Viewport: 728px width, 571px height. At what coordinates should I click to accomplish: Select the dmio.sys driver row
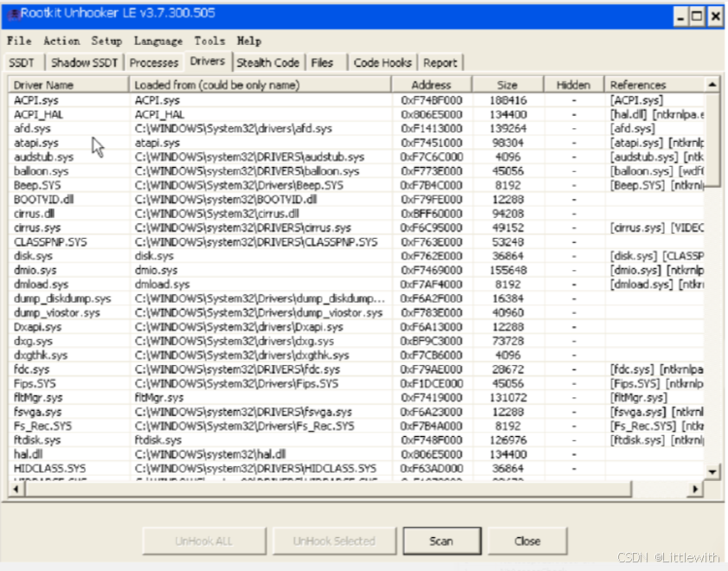(356, 271)
